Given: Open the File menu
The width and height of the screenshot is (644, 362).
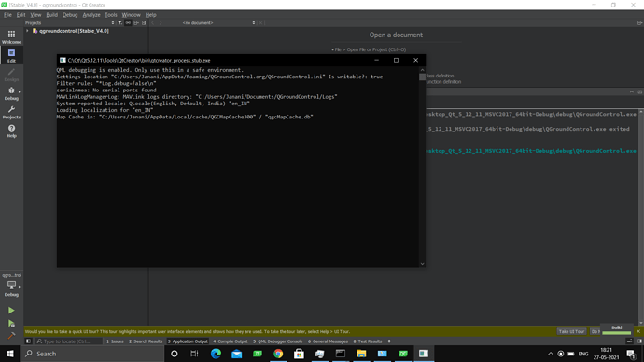Looking at the screenshot, I should point(7,15).
